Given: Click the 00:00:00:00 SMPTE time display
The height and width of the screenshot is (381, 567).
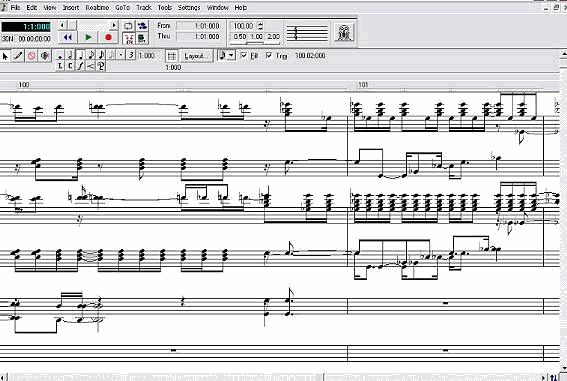Looking at the screenshot, I should (x=34, y=38).
